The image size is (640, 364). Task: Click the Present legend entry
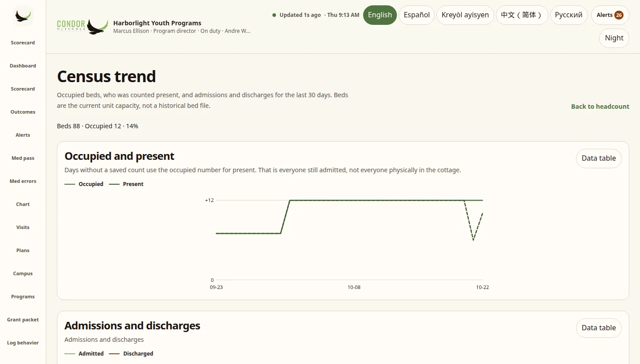click(x=126, y=184)
